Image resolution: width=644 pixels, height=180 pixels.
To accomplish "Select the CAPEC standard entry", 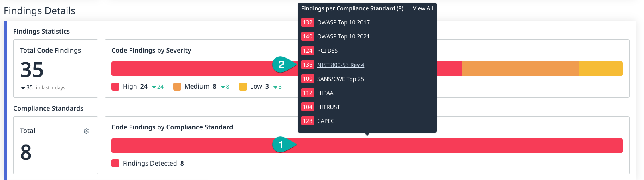I will (x=326, y=121).
